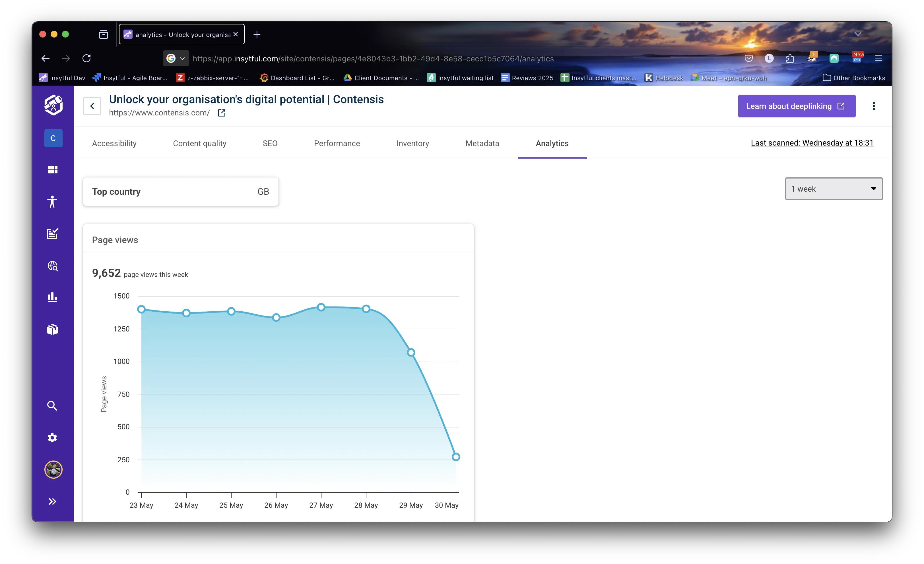Open search from the sidebar magnifier icon
This screenshot has height=564, width=924.
pos(52,405)
